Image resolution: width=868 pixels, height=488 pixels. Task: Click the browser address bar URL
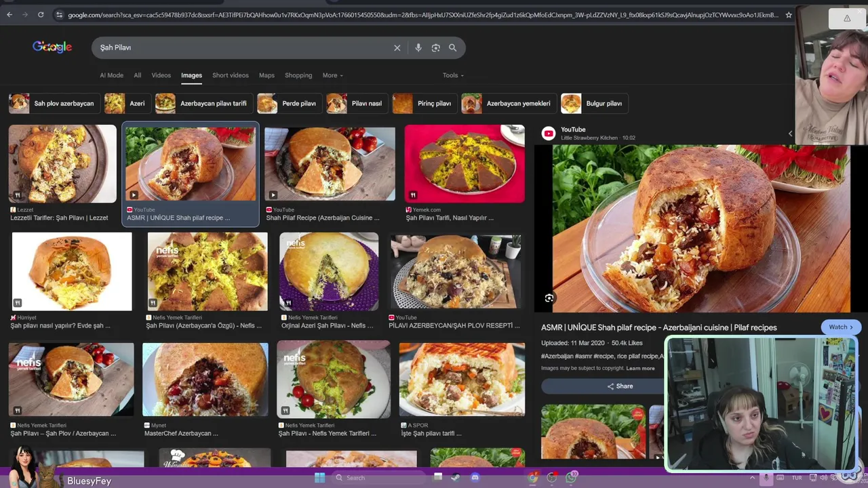tap(423, 14)
